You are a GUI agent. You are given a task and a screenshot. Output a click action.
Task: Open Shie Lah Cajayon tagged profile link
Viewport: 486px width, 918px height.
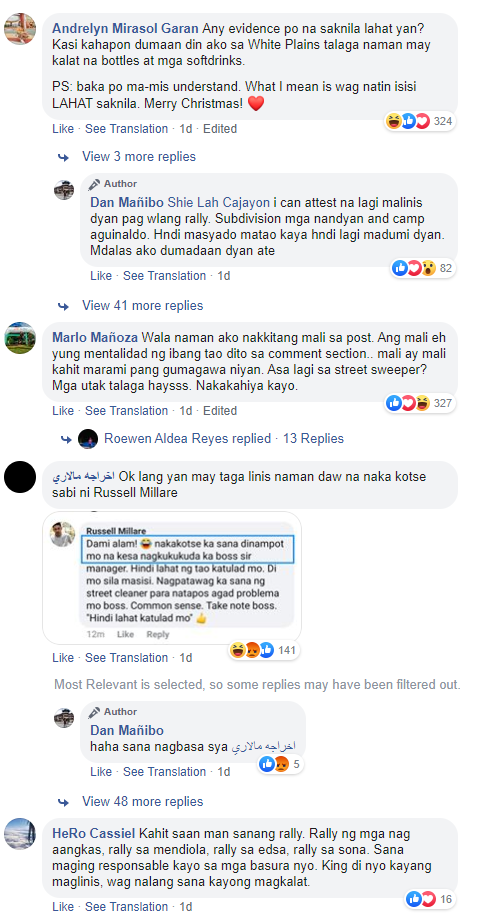click(x=219, y=203)
